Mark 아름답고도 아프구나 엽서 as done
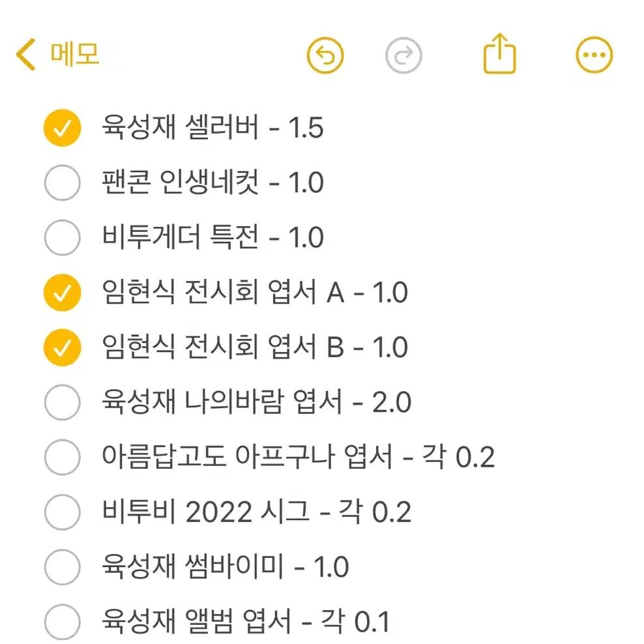The height and width of the screenshot is (644, 644). click(x=63, y=457)
